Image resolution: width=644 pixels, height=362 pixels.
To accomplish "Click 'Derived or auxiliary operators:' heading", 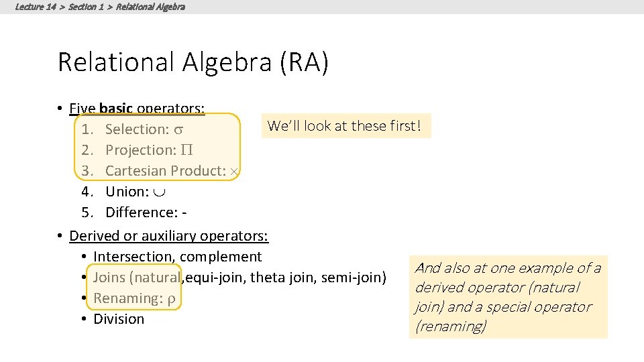I will click(x=168, y=236).
